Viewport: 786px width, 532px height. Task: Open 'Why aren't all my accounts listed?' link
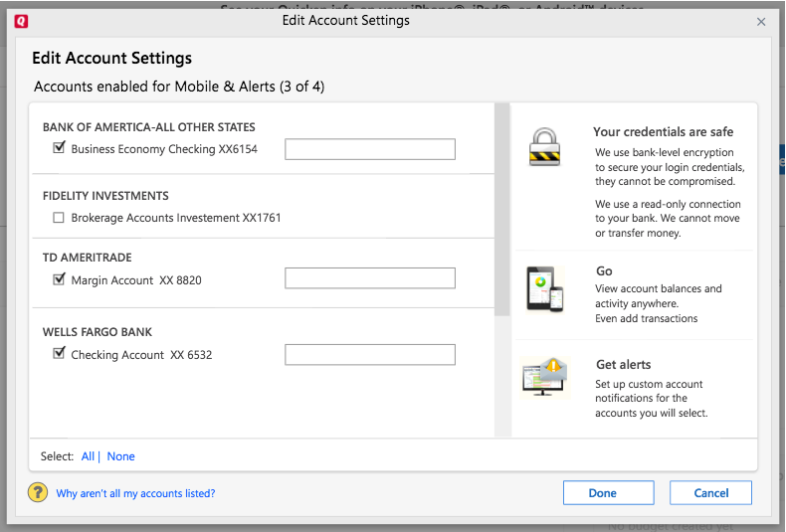(x=135, y=493)
